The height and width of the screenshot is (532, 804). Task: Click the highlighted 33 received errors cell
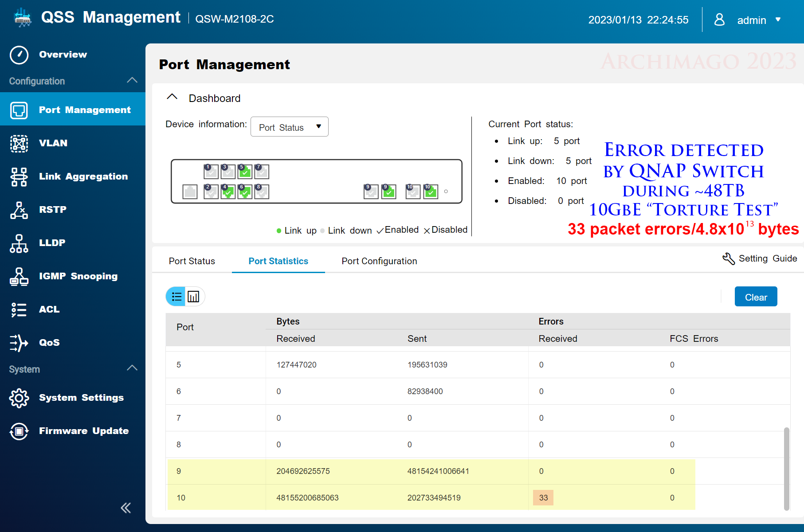click(543, 498)
